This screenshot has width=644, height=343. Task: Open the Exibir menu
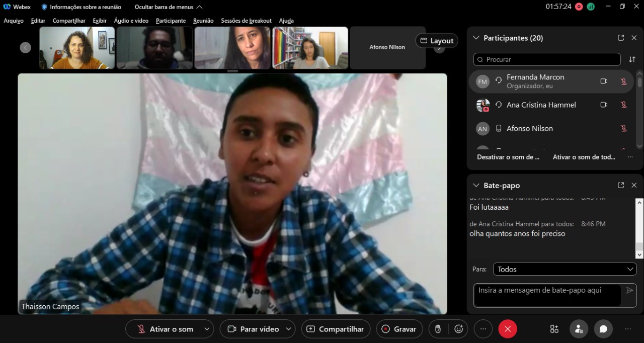(100, 21)
